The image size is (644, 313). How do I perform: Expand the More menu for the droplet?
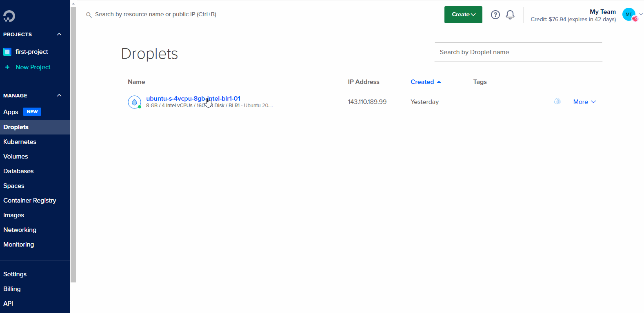584,102
